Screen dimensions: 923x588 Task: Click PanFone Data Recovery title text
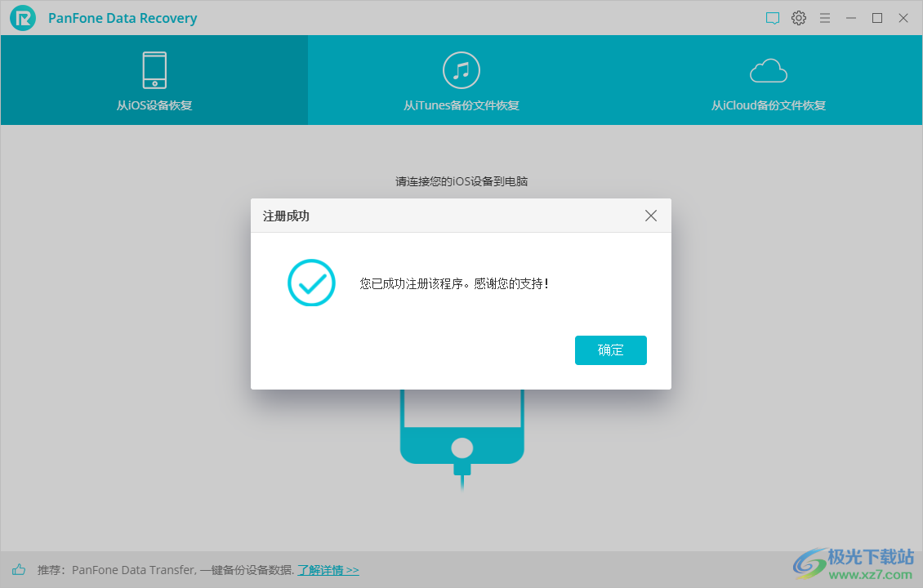[123, 18]
